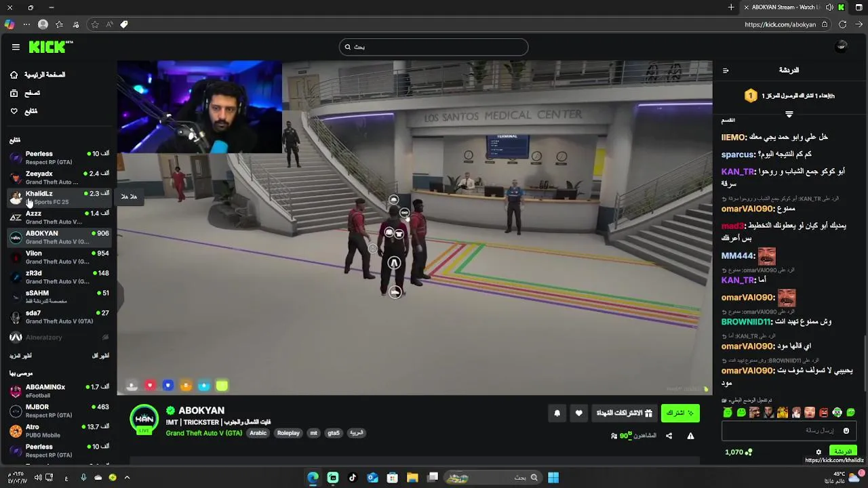868x488 pixels.
Task: Click the gift subscriptions button
Action: point(624,413)
